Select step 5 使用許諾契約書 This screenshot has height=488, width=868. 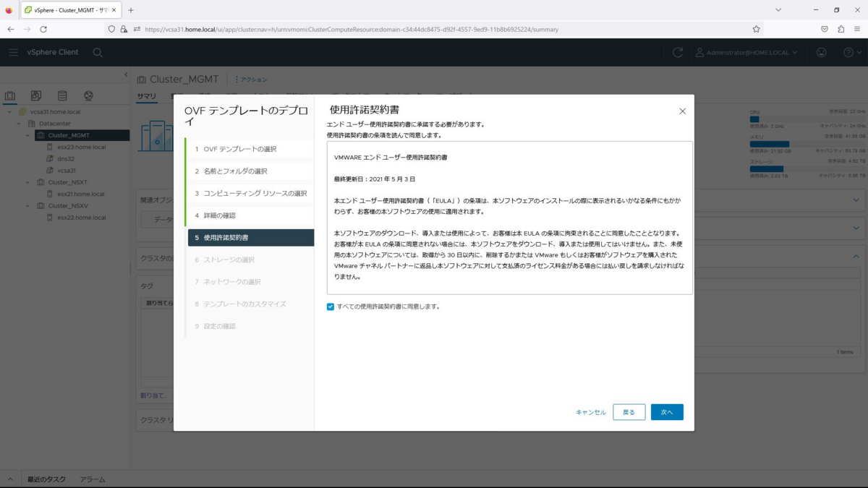click(250, 238)
